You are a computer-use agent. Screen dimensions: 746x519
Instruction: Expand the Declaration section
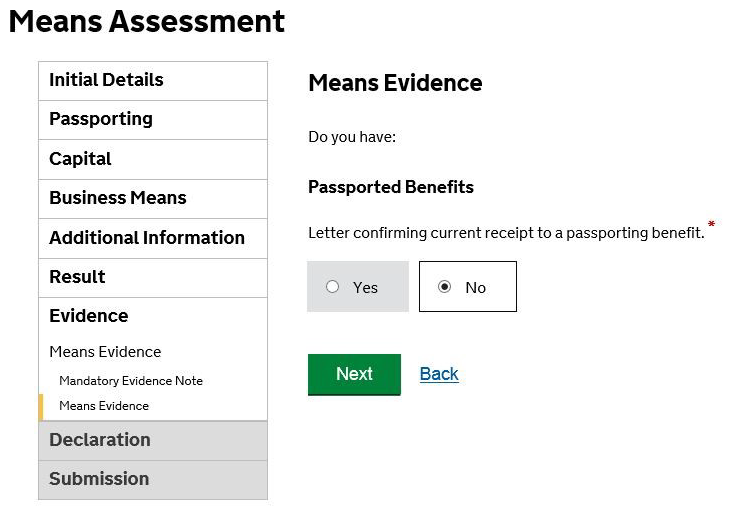(100, 440)
